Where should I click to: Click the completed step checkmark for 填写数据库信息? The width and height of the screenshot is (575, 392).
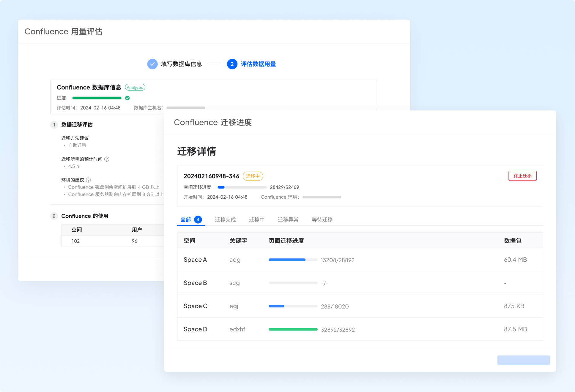click(152, 64)
